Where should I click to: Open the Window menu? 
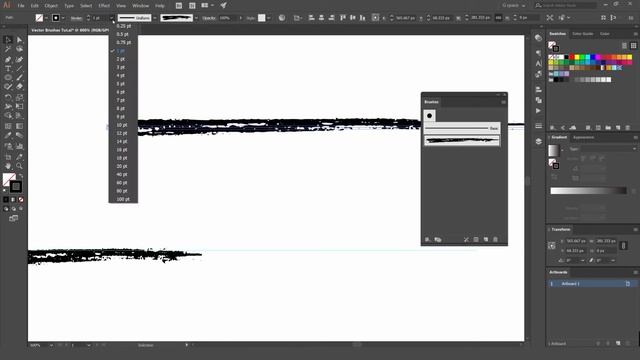point(140,6)
